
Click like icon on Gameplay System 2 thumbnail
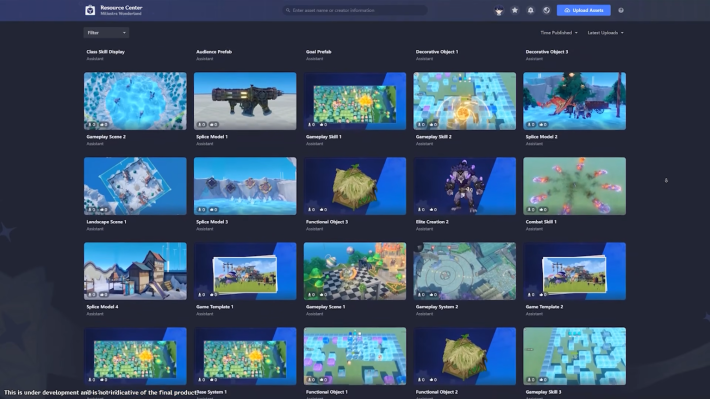tap(432, 295)
